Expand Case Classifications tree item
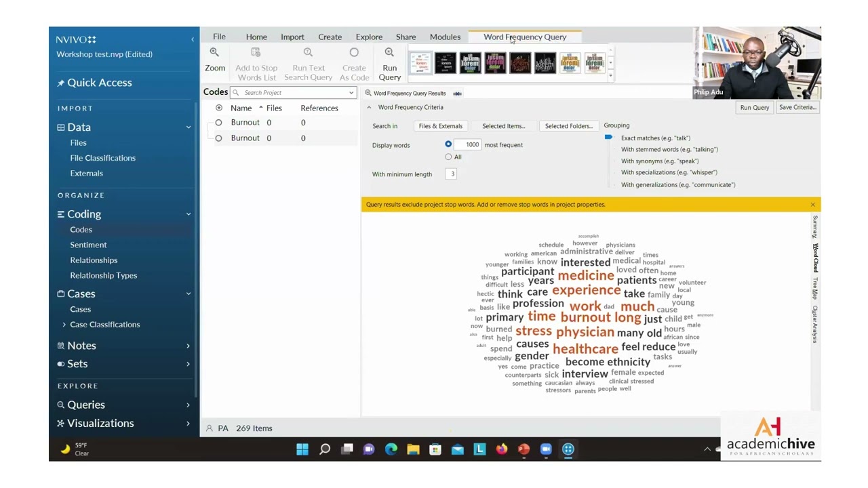Screen dimensions: 868x488 coord(64,325)
